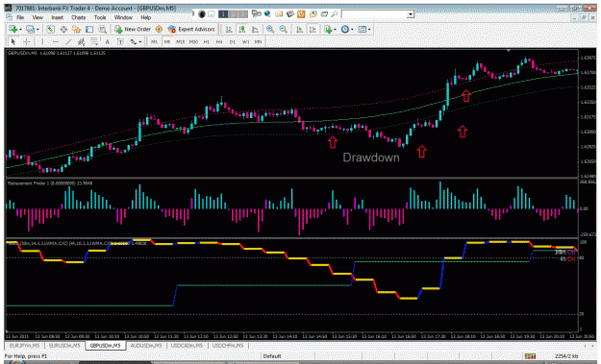The height and width of the screenshot is (364, 601).
Task: Click the Periodicity clock icon
Action: [345, 30]
